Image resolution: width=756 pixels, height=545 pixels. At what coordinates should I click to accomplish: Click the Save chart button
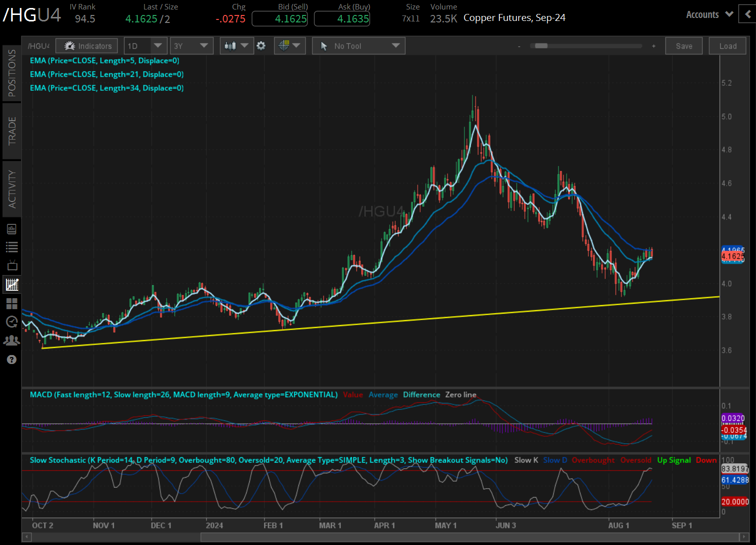684,46
